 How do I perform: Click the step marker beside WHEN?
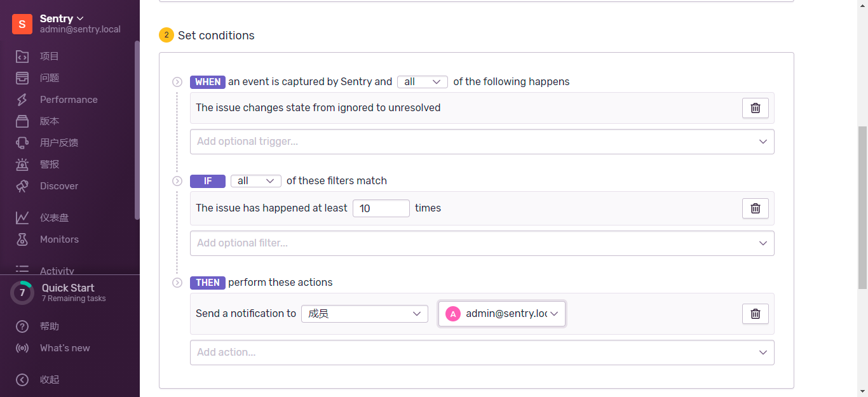pos(177,82)
